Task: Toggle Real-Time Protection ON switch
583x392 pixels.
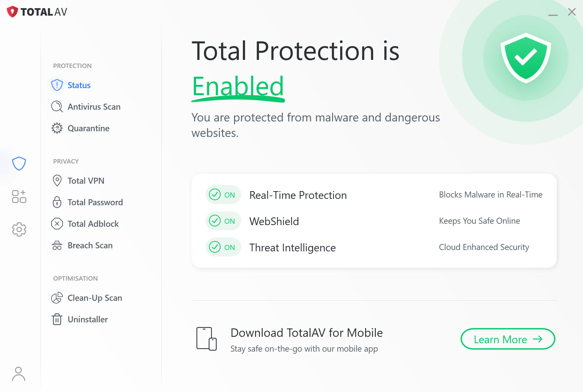Action: (x=223, y=194)
